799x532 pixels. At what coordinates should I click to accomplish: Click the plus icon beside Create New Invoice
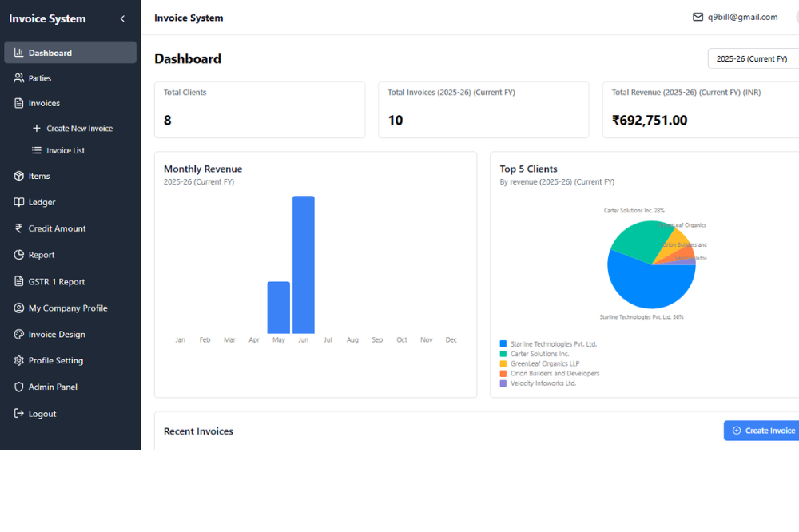pyautogui.click(x=37, y=129)
